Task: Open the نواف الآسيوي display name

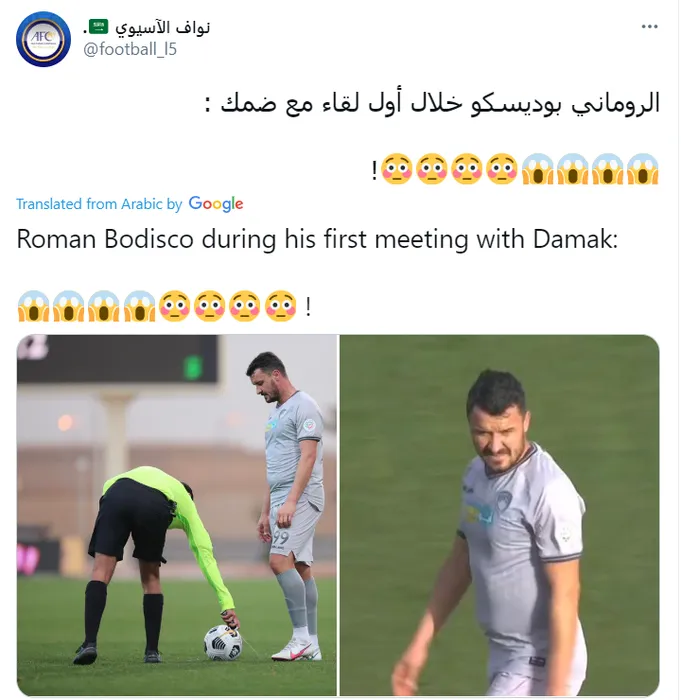Action: [163, 27]
